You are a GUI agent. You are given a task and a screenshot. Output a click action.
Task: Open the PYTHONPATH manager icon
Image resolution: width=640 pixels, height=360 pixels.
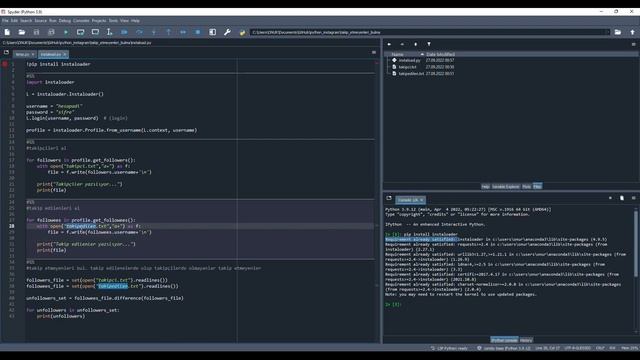[x=242, y=32]
